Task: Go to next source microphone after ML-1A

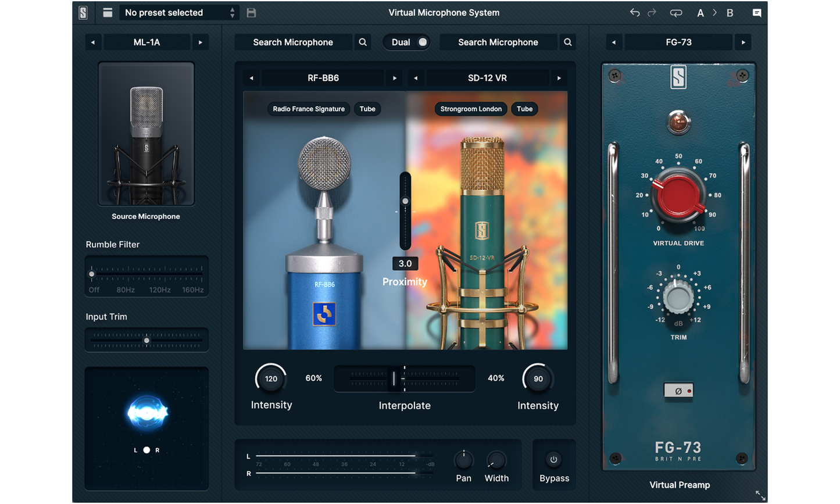Action: [x=201, y=42]
